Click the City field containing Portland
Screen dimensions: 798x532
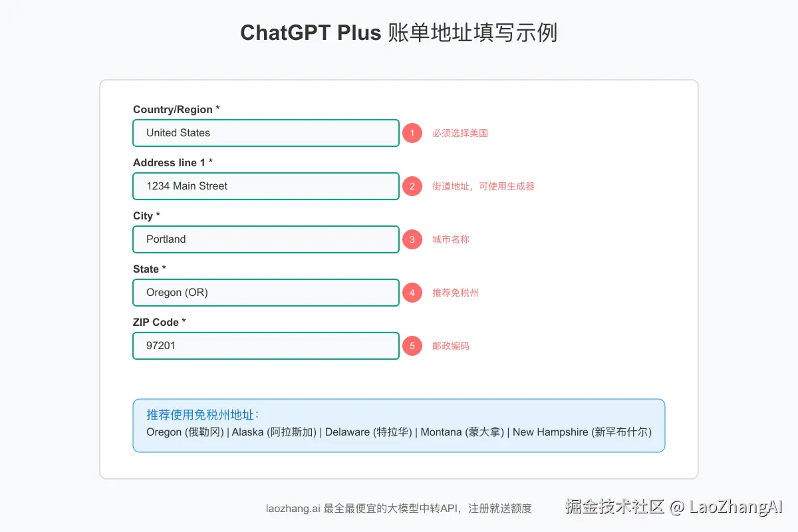coord(266,239)
